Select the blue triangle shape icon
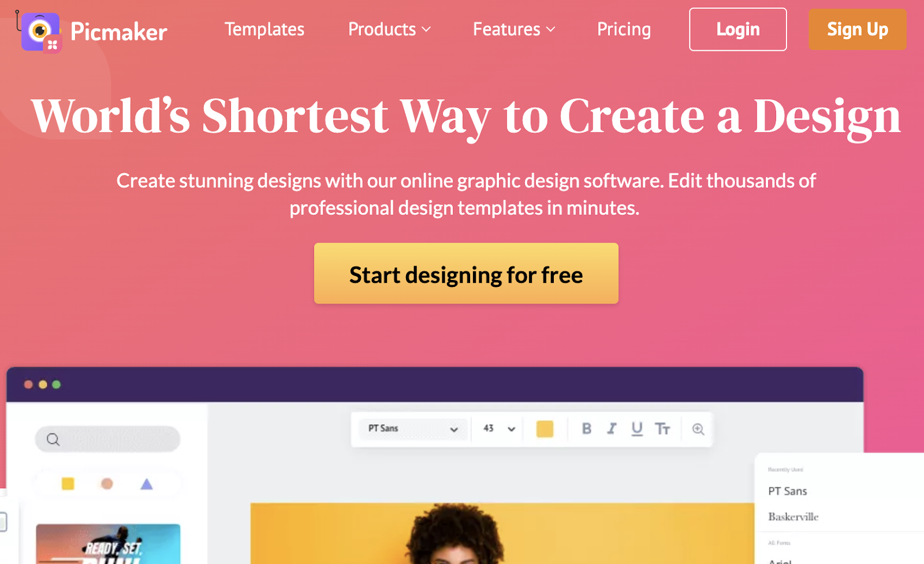Screen dimensions: 924x564 click(x=147, y=484)
